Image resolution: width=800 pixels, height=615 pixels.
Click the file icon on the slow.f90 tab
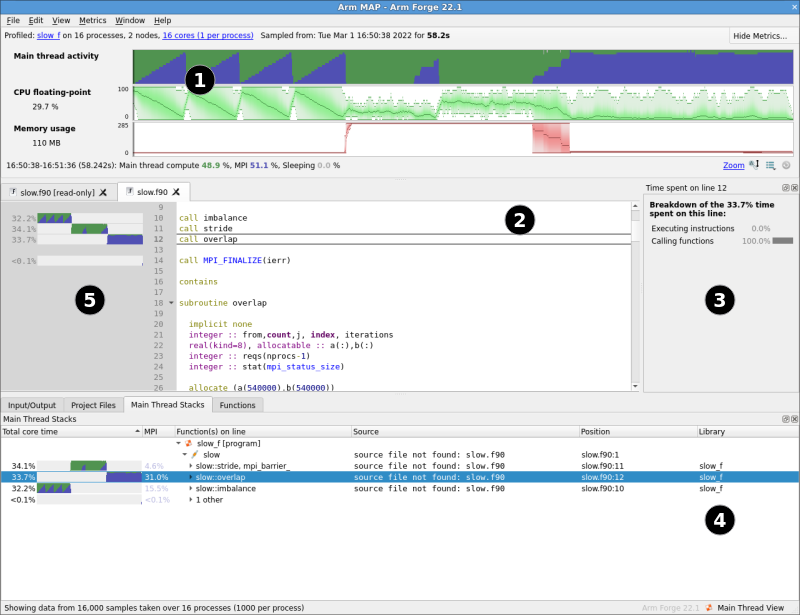click(130, 191)
